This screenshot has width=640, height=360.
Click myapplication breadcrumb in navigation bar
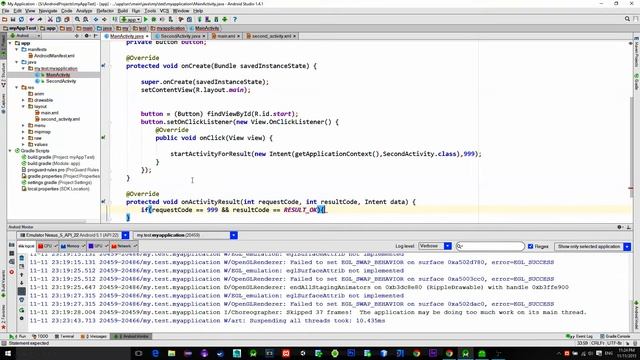(x=168, y=28)
